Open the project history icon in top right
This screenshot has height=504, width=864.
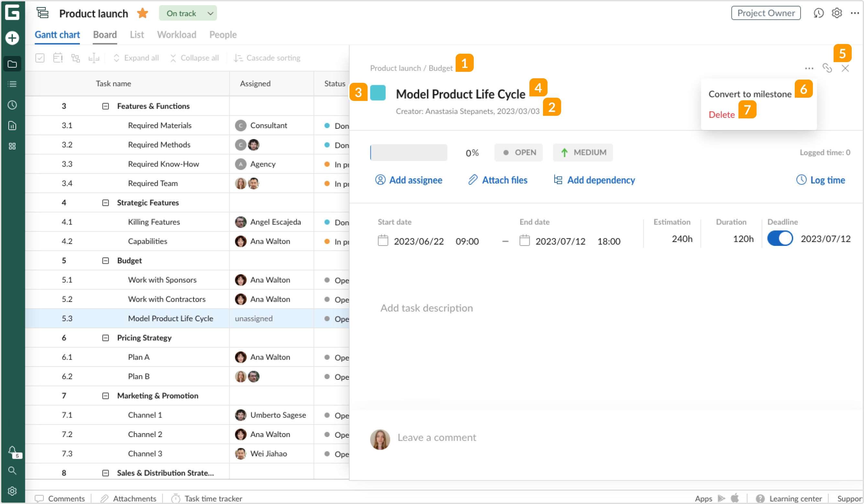(818, 13)
